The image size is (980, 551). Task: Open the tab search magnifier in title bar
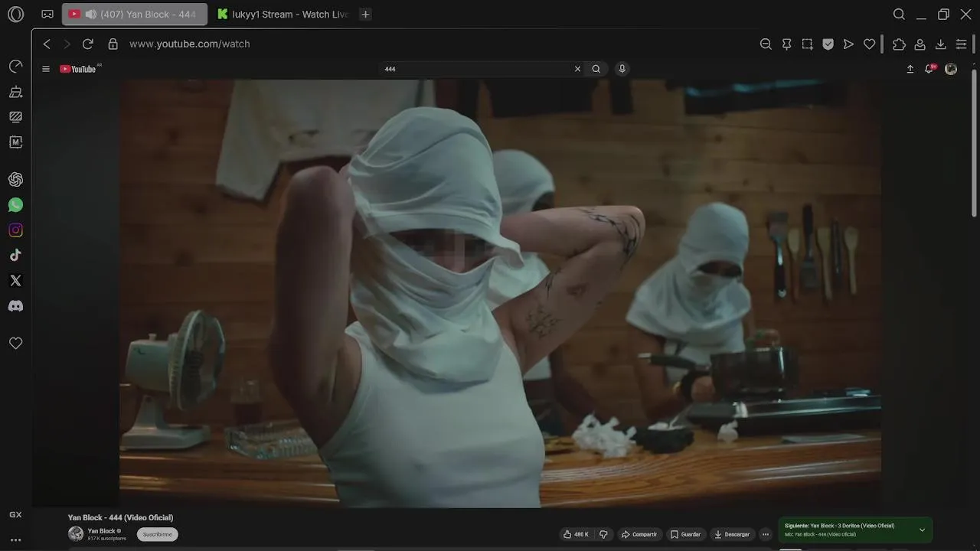(899, 14)
